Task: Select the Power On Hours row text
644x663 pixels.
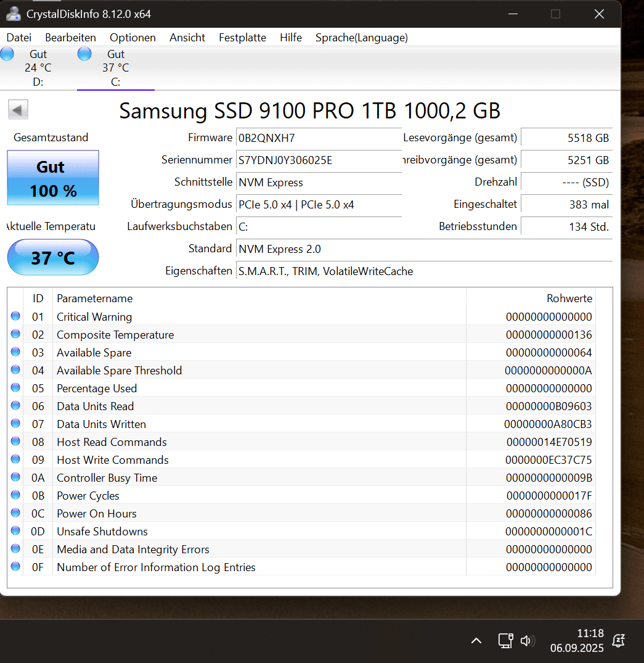Action: click(x=97, y=514)
